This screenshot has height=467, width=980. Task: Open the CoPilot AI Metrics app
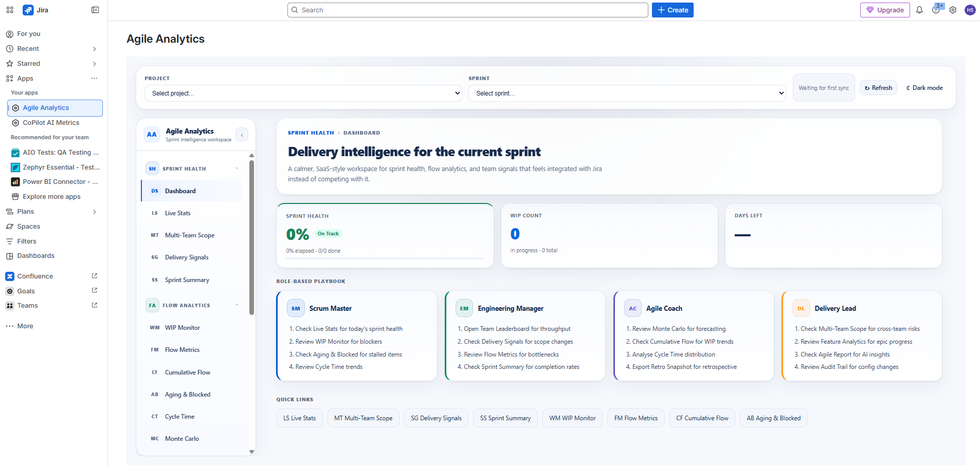[50, 123]
